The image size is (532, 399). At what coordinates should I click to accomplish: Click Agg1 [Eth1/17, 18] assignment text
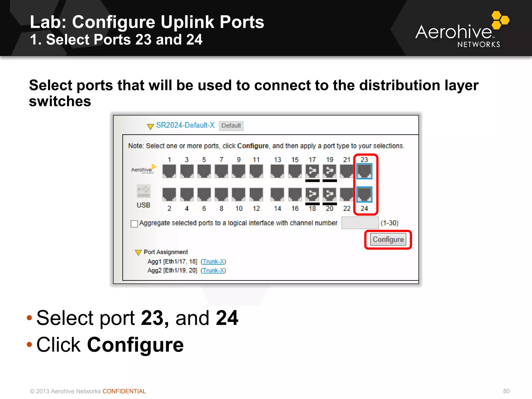point(172,261)
